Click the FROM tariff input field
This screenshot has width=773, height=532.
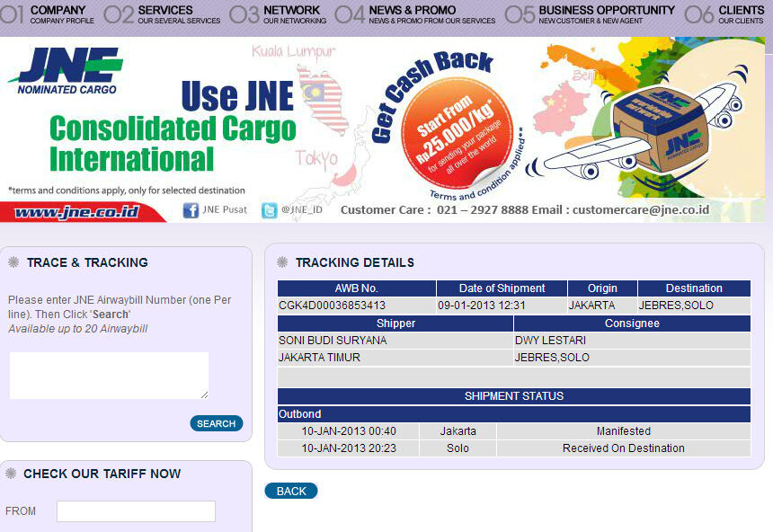click(136, 511)
